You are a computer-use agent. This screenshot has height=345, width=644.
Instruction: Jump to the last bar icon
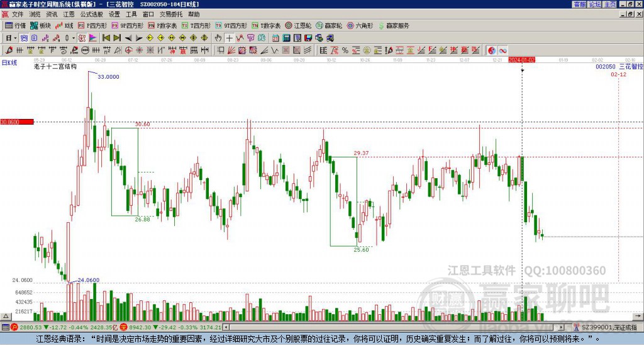pyautogui.click(x=116, y=38)
